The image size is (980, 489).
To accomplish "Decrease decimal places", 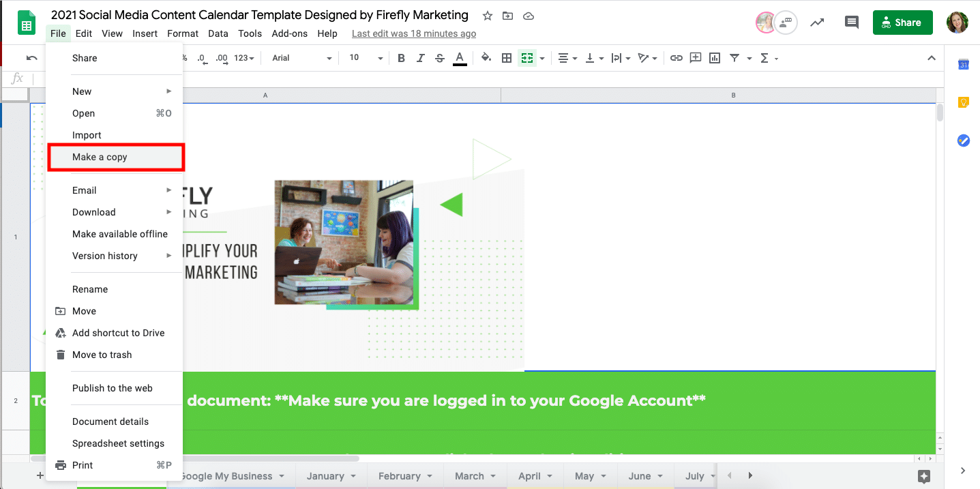I will tap(202, 58).
